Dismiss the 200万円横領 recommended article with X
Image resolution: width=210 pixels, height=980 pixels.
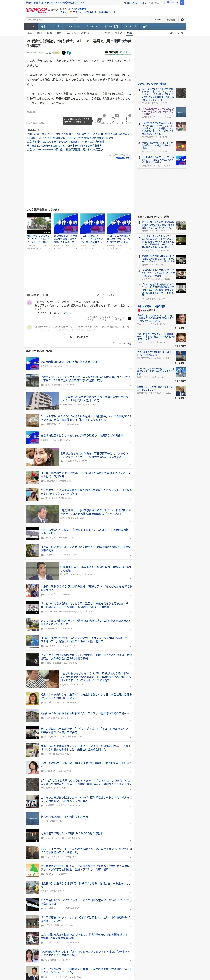pos(130,369)
